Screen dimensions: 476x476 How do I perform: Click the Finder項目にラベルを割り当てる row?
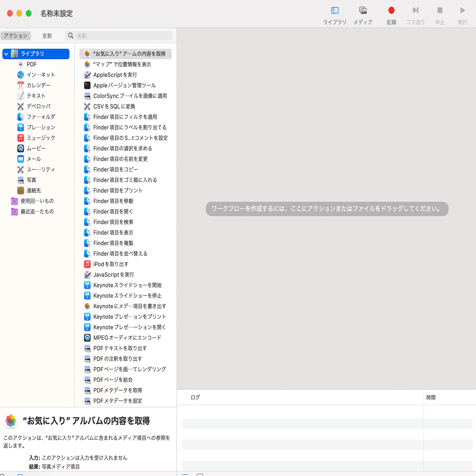click(126, 128)
